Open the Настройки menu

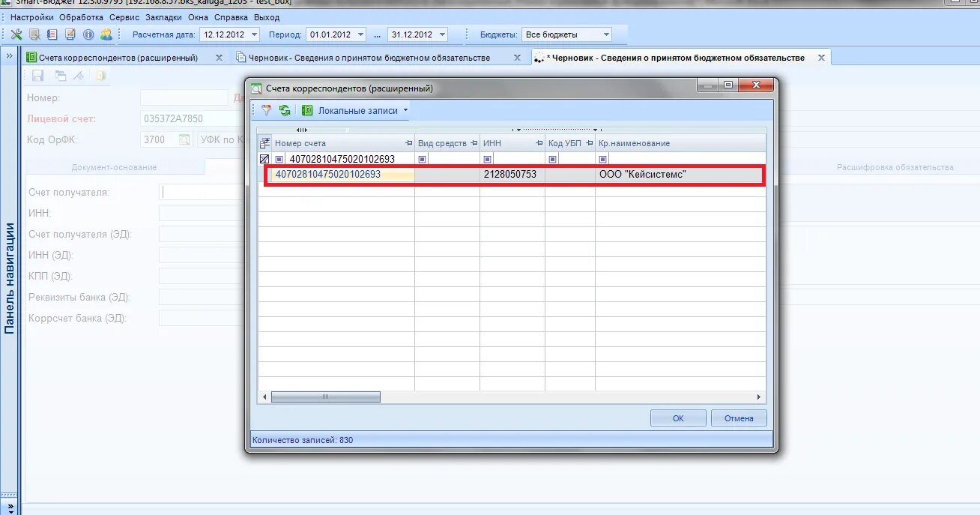click(x=32, y=17)
